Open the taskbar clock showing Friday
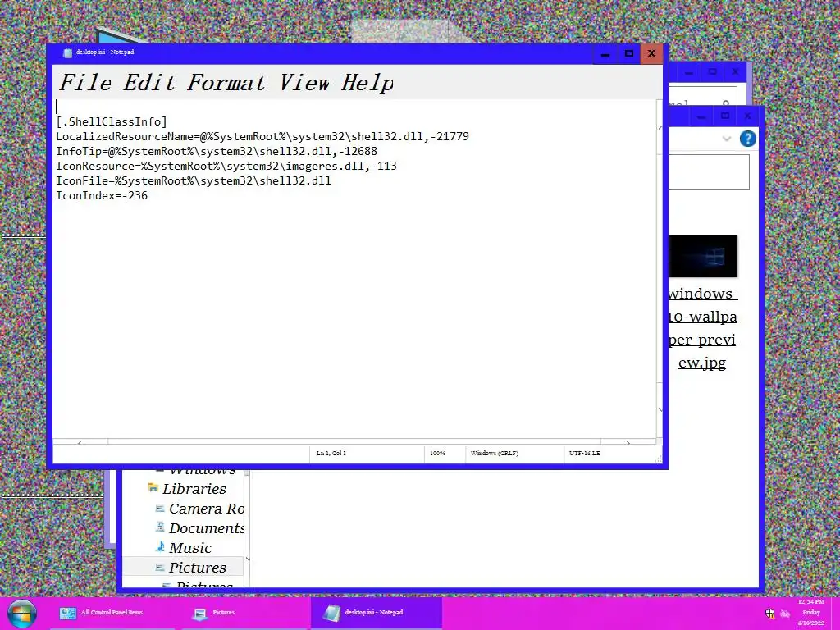The image size is (840, 630). click(x=811, y=612)
